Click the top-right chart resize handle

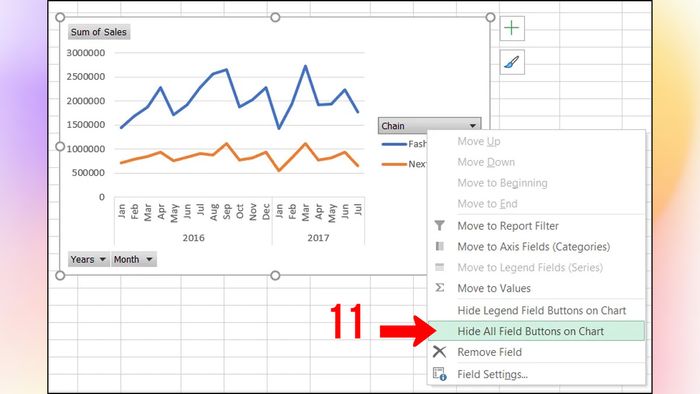[490, 17]
